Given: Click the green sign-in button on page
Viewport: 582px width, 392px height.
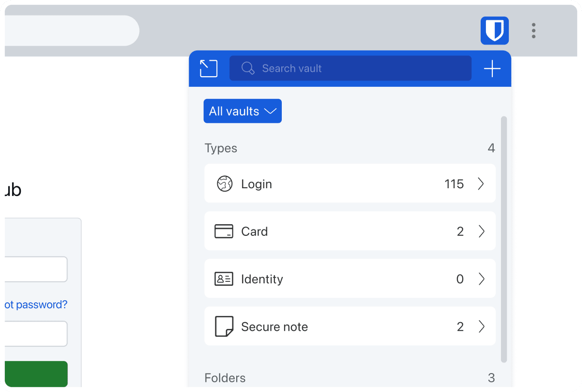Looking at the screenshot, I should click(36, 374).
